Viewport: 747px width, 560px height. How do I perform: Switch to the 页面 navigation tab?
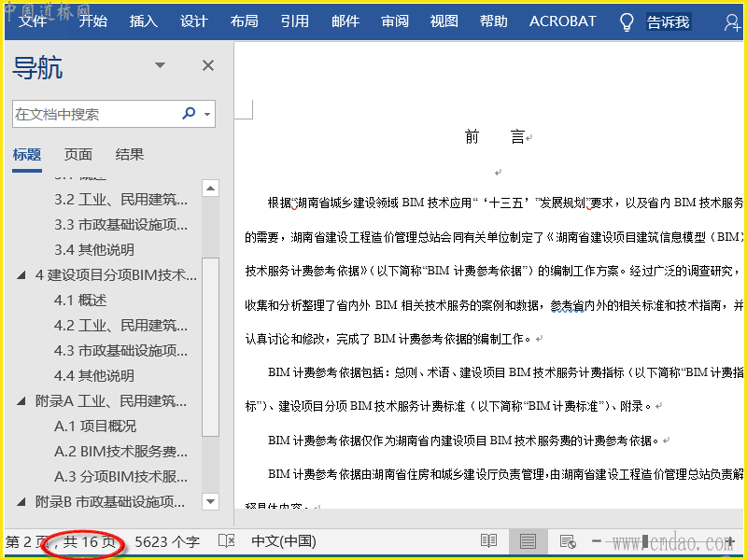[78, 155]
